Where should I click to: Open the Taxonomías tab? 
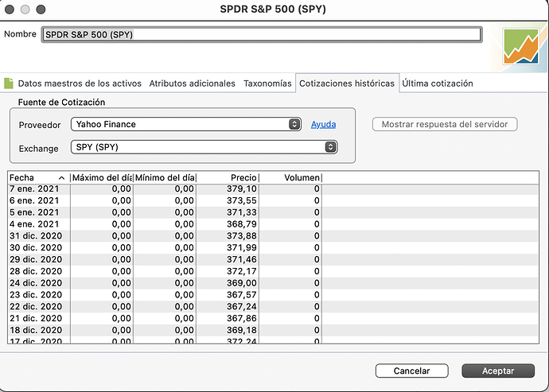pos(267,83)
